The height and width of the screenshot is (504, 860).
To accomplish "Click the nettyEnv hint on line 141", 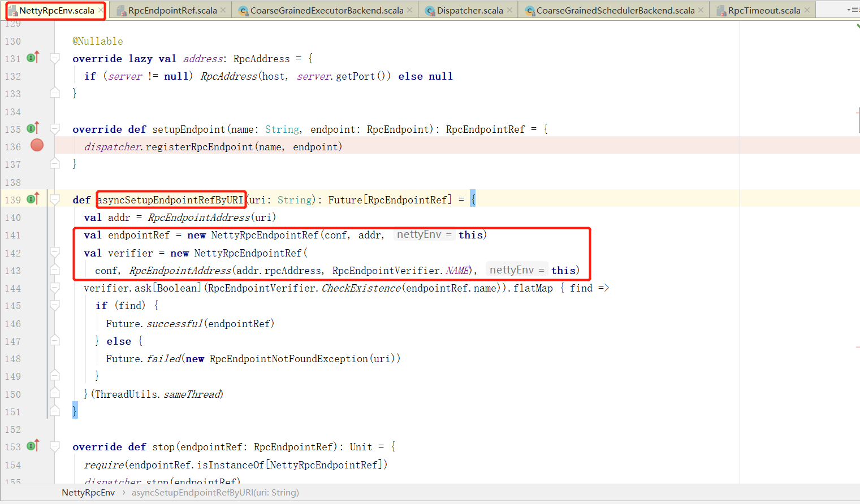I will coord(424,234).
